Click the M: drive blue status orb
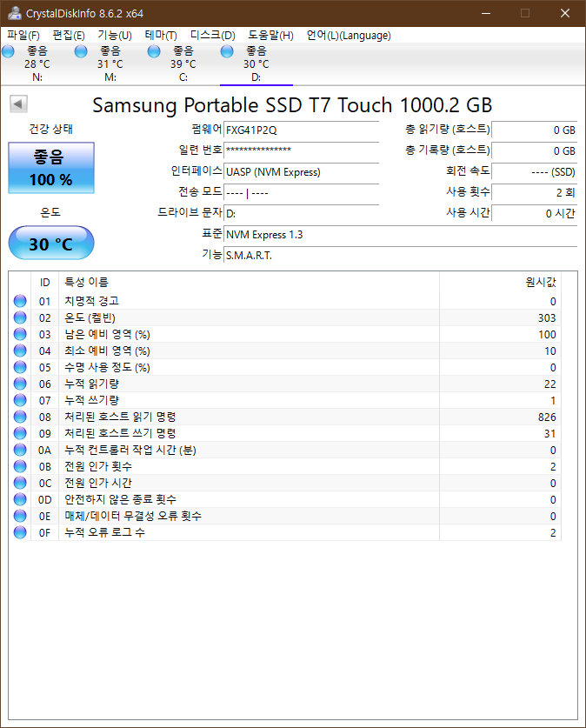This screenshot has height=728, width=586. pyautogui.click(x=81, y=51)
